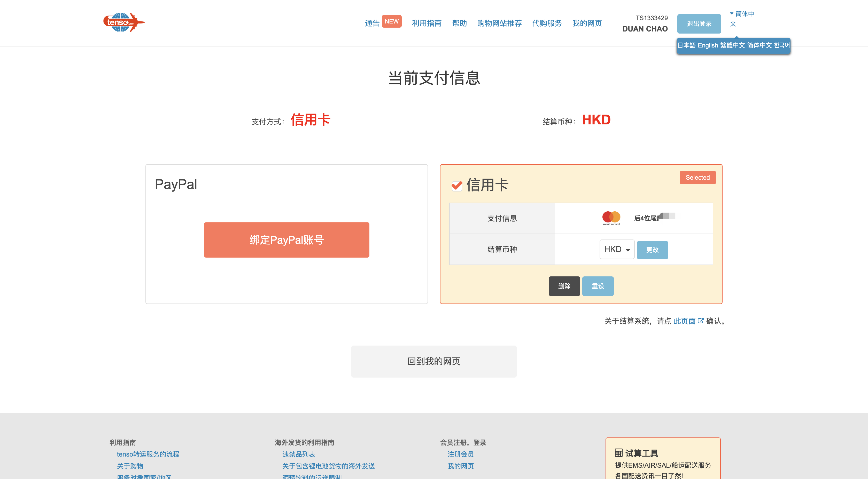The width and height of the screenshot is (868, 479).
Task: Click the external link icon beside 此页面
Action: 701,321
